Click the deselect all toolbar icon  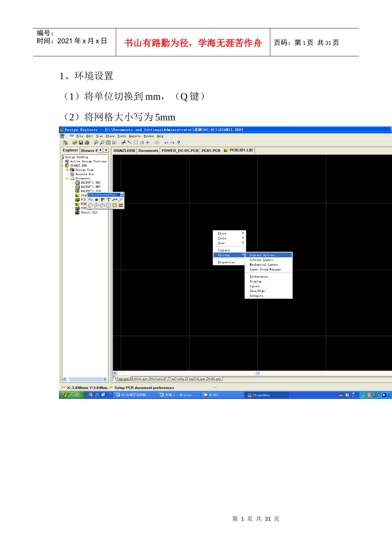(x=142, y=142)
